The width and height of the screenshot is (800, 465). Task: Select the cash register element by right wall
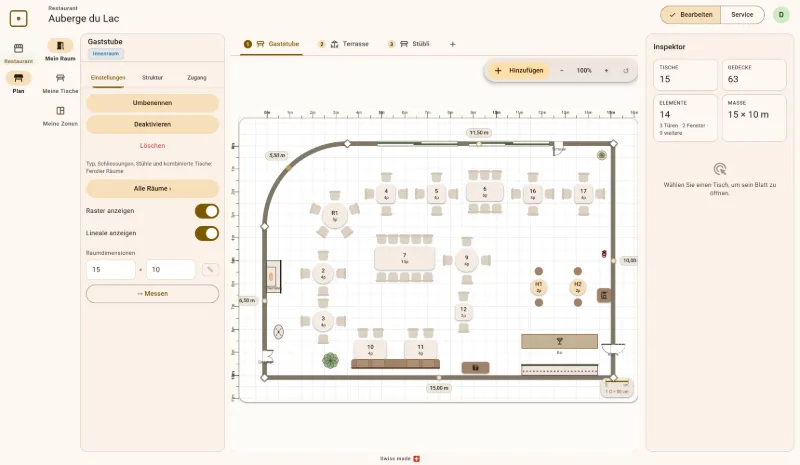[x=604, y=295]
